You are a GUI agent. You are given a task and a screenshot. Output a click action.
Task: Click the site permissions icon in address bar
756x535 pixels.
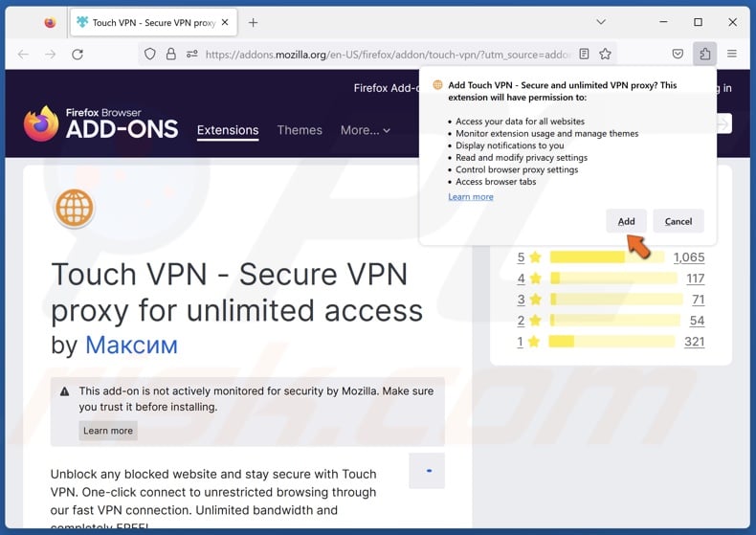click(192, 55)
